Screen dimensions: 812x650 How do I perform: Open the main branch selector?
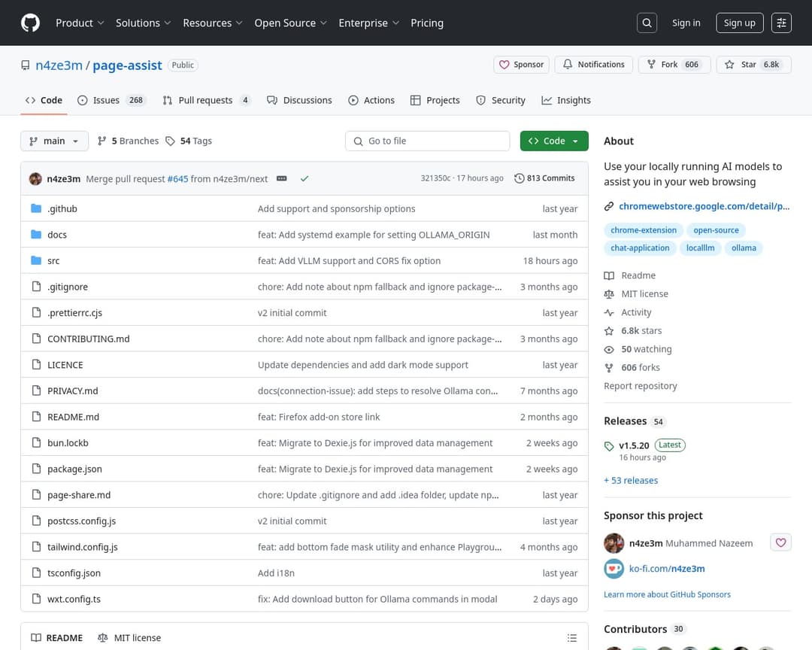click(x=54, y=141)
